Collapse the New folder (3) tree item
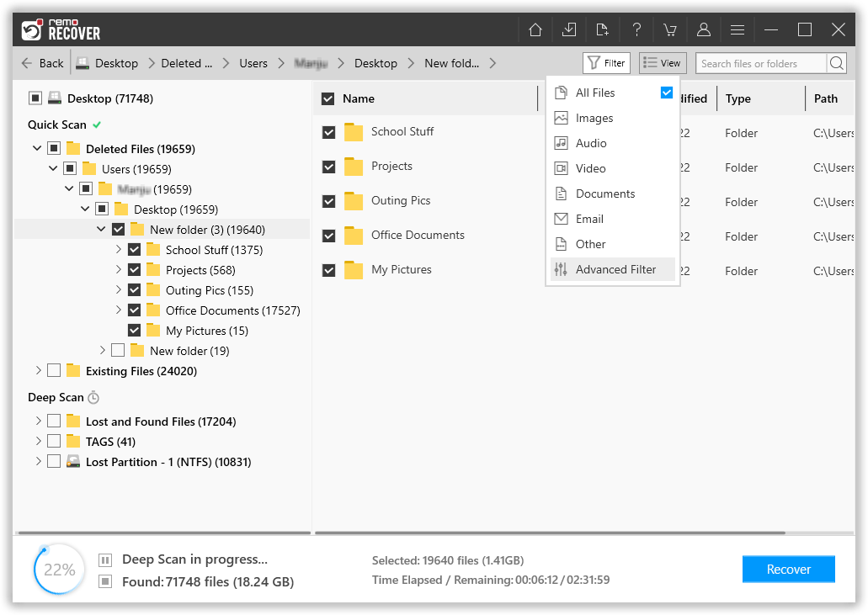The height and width of the screenshot is (615, 868). point(102,229)
